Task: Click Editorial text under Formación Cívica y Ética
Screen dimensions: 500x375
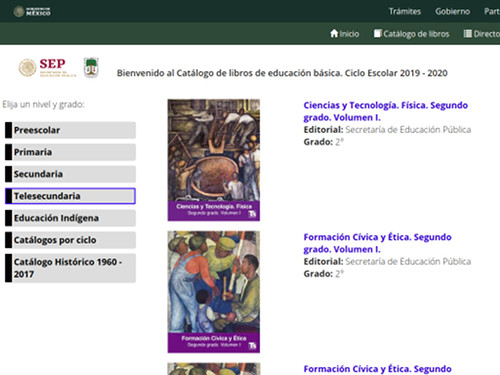Action: [x=387, y=262]
